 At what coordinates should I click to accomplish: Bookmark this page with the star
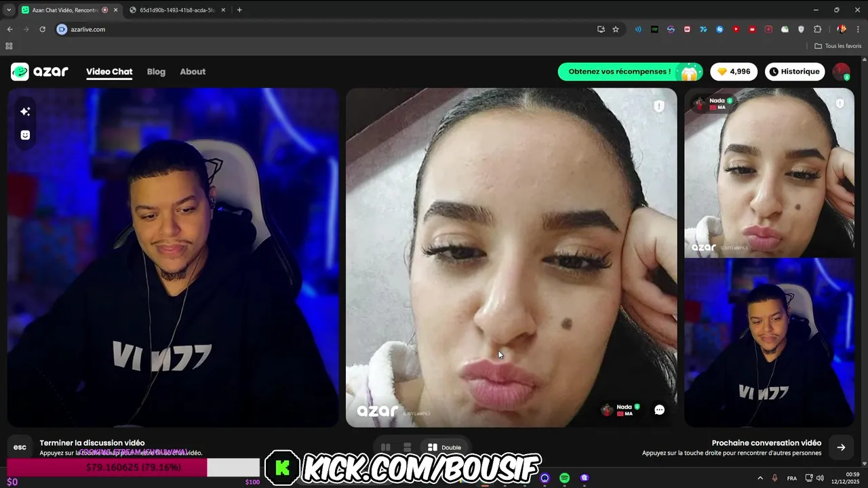pyautogui.click(x=616, y=29)
